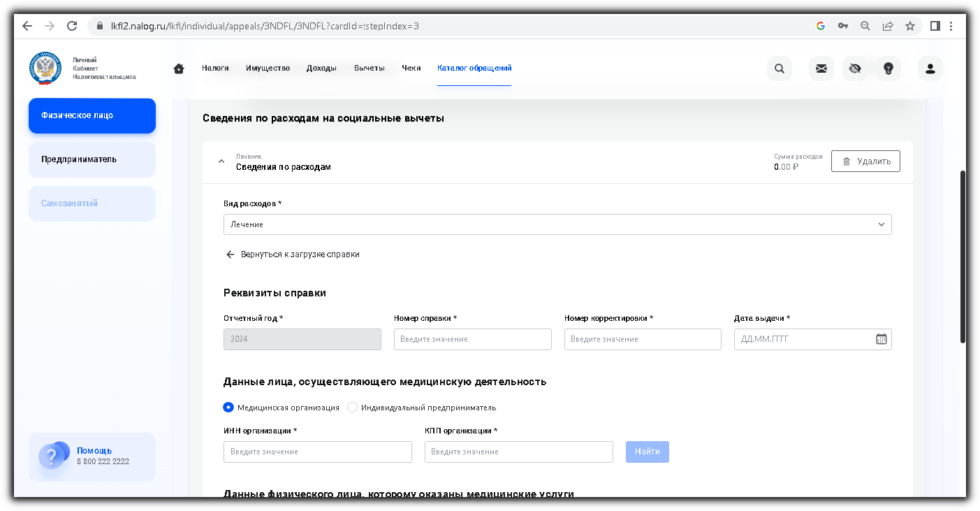The width and height of the screenshot is (980, 511).
Task: Click the ИНН организации input field
Action: (x=318, y=452)
